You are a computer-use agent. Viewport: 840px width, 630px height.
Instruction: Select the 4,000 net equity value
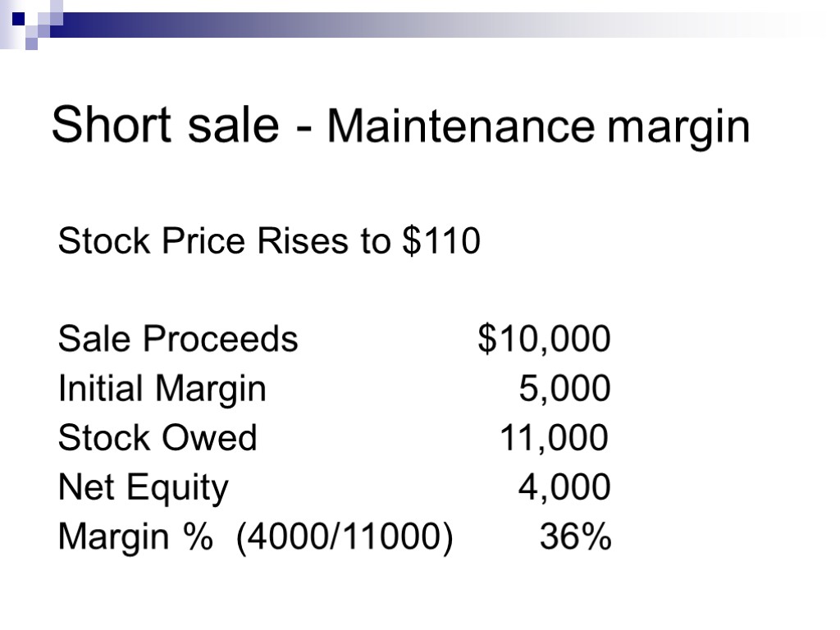click(564, 488)
